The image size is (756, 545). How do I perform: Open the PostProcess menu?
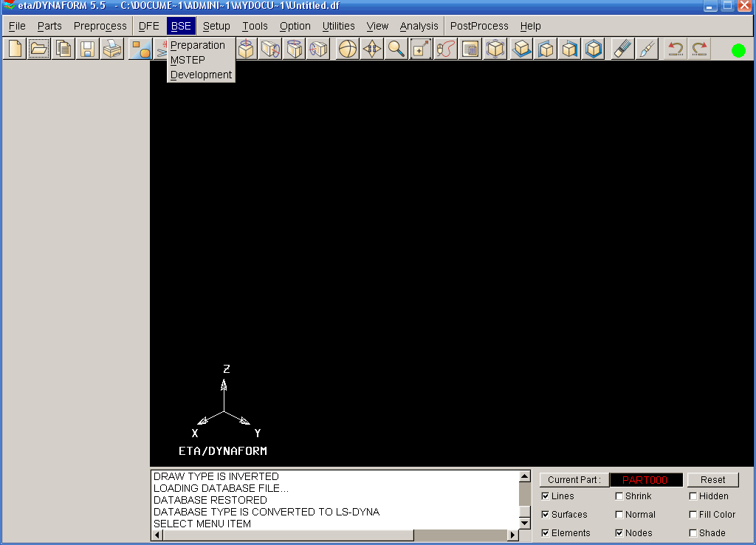click(x=479, y=26)
